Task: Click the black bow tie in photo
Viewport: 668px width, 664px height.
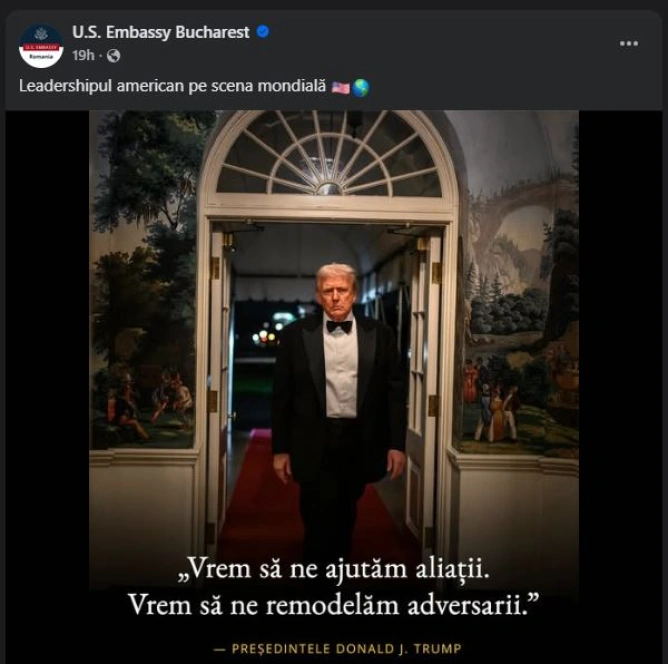Action: [x=339, y=326]
